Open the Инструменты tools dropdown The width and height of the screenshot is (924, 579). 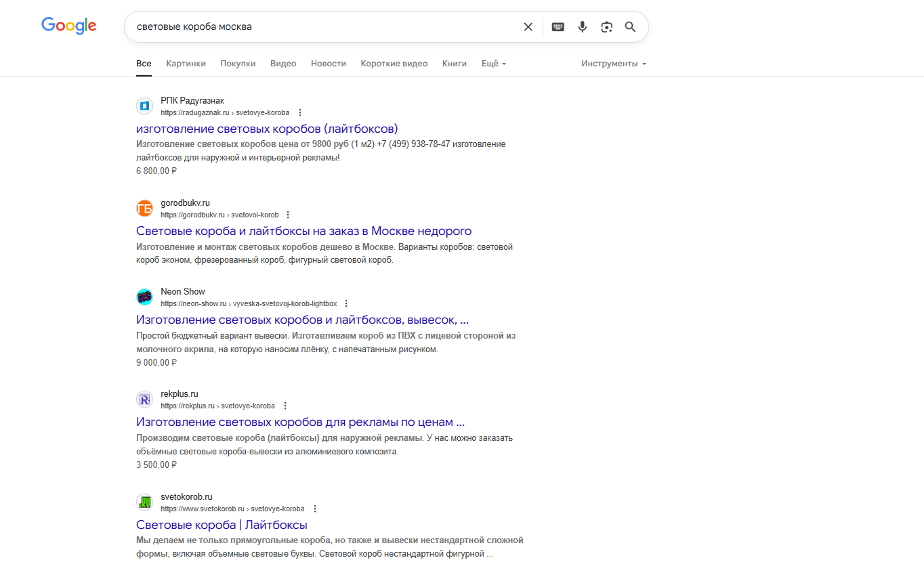point(613,64)
